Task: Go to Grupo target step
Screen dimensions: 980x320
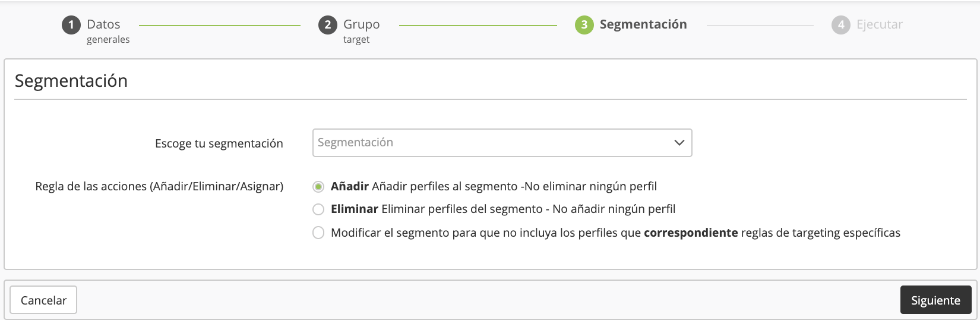Action: [361, 25]
